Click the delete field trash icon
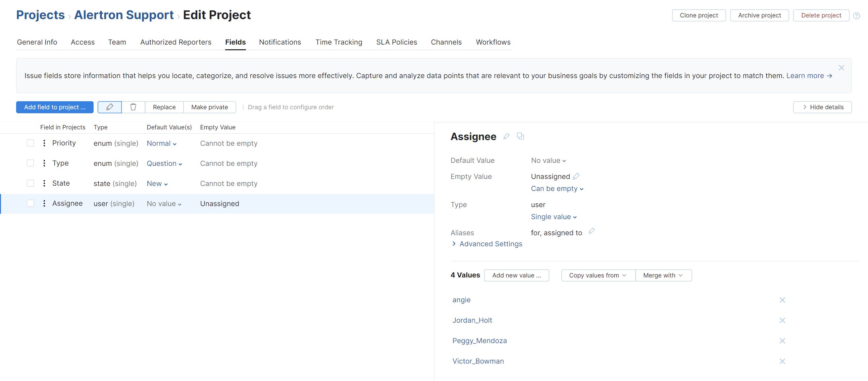 (133, 107)
